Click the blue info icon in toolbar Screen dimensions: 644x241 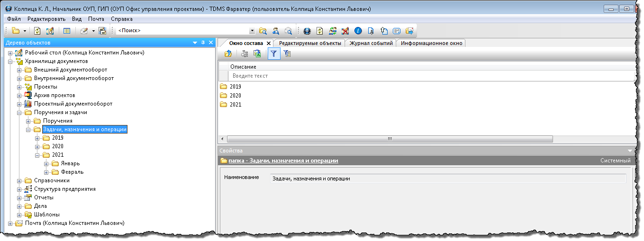pyautogui.click(x=358, y=31)
